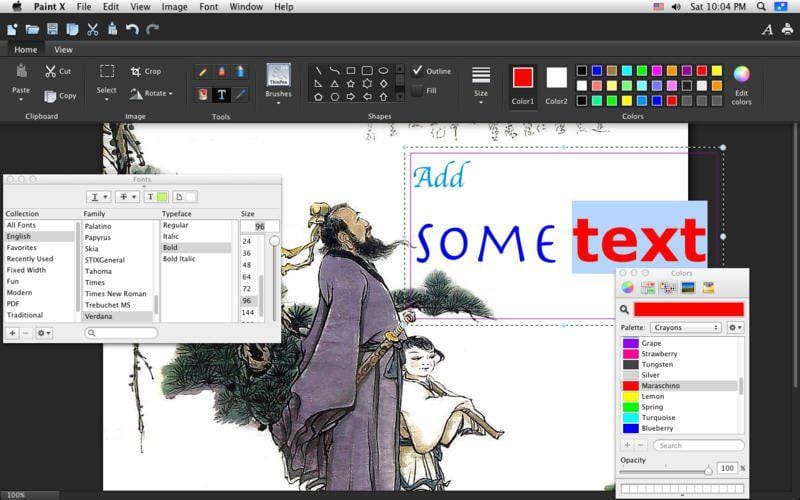Screen dimensions: 800x500
Task: Pick the Blueberry crayon color
Action: click(x=657, y=428)
